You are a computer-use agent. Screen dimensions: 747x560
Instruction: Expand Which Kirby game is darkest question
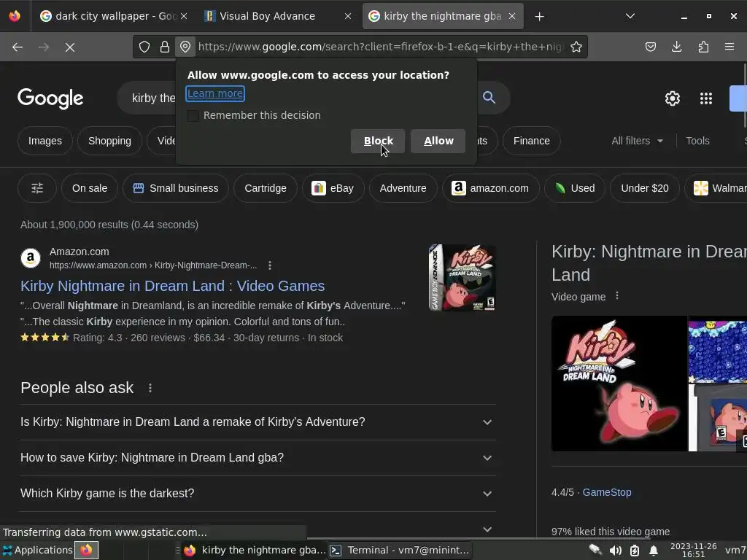pyautogui.click(x=258, y=494)
